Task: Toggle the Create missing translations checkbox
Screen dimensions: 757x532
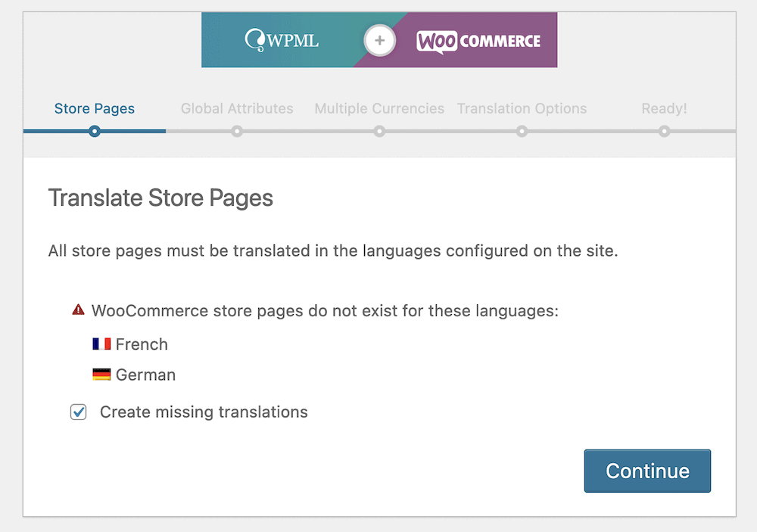Action: point(79,412)
